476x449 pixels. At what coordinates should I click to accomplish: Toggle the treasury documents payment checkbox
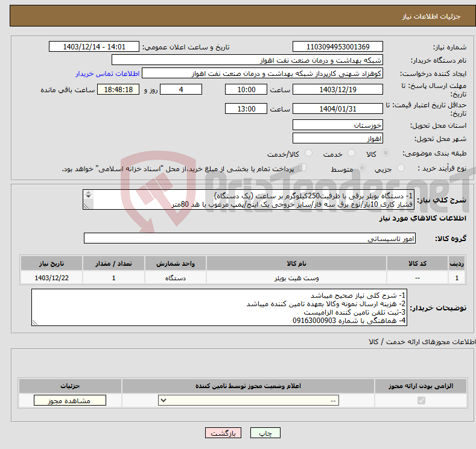click(x=303, y=168)
